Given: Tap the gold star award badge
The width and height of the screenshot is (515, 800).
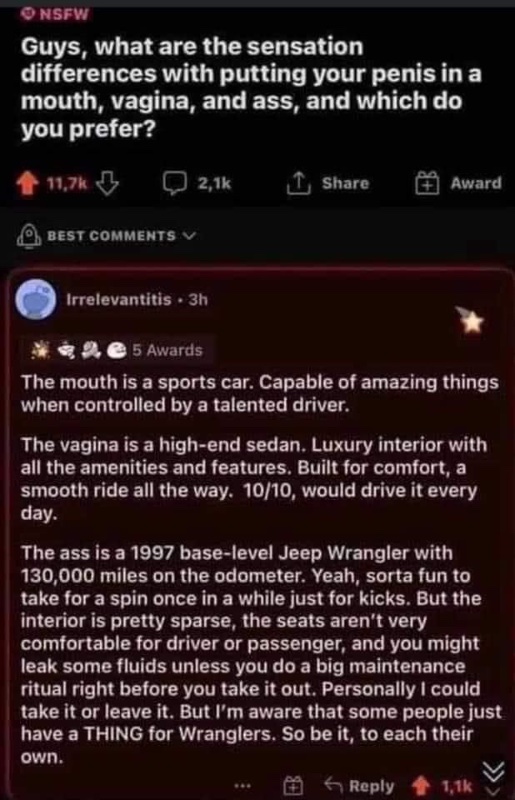Looking at the screenshot, I should pyautogui.click(x=471, y=320).
